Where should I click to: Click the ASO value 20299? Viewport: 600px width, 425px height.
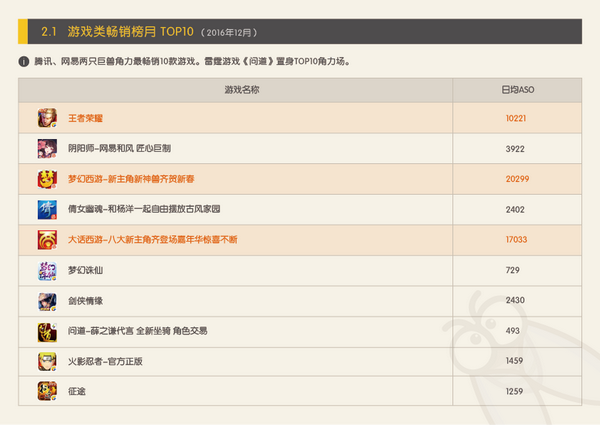(517, 179)
